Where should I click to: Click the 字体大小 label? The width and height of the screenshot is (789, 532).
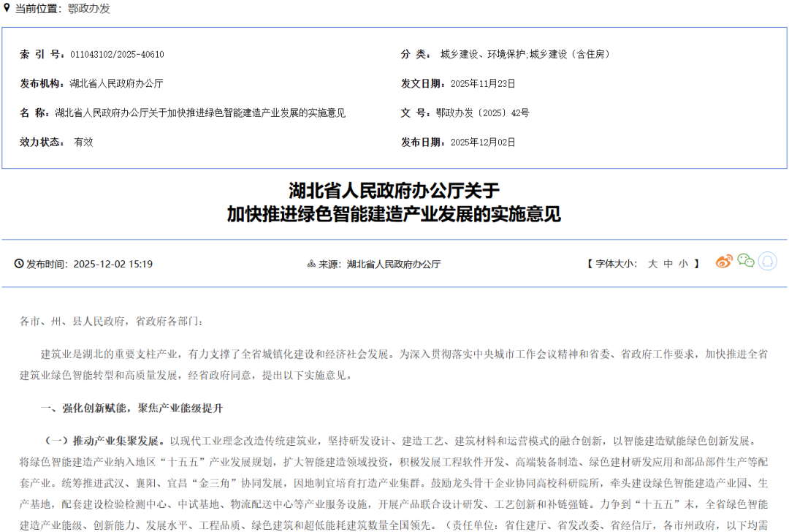614,264
